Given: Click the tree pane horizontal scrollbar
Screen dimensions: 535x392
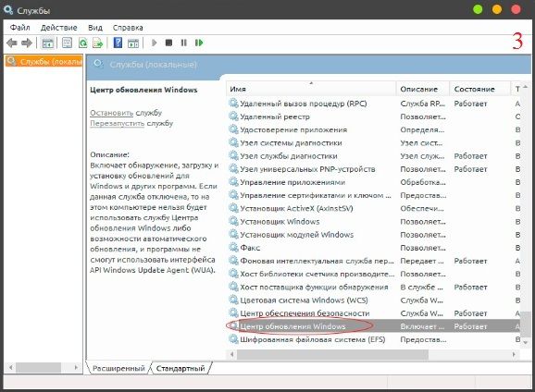Looking at the screenshot, I should point(39,367).
